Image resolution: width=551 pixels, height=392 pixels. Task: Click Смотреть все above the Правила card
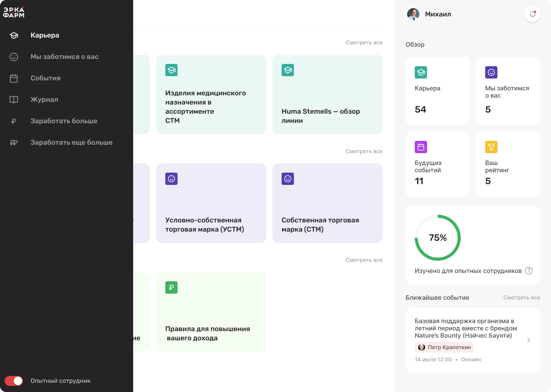(364, 260)
